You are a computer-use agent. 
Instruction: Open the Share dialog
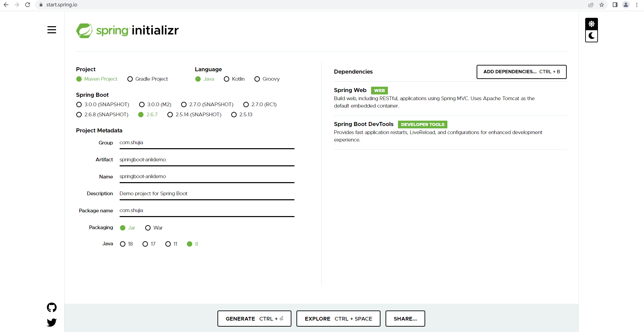click(x=405, y=319)
